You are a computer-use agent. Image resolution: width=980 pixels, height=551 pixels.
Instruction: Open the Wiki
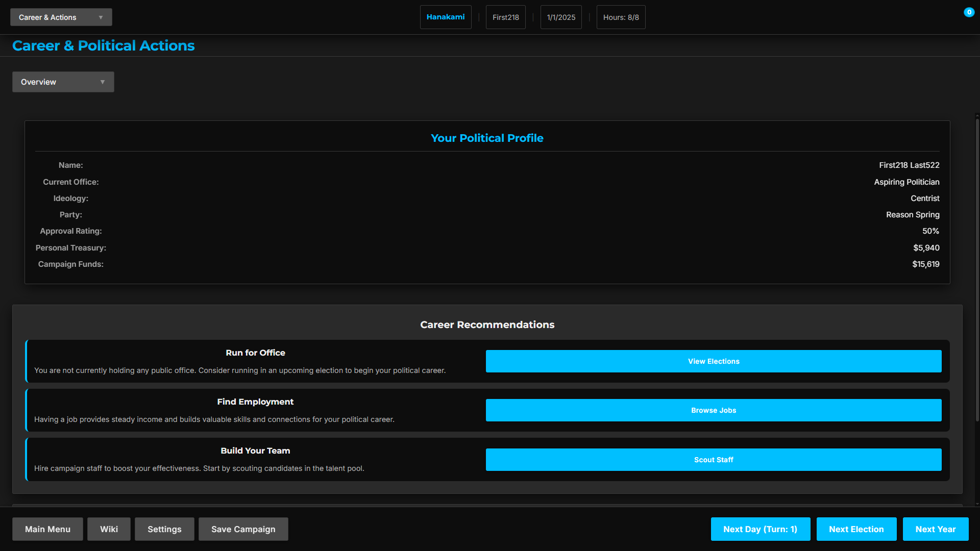tap(109, 529)
